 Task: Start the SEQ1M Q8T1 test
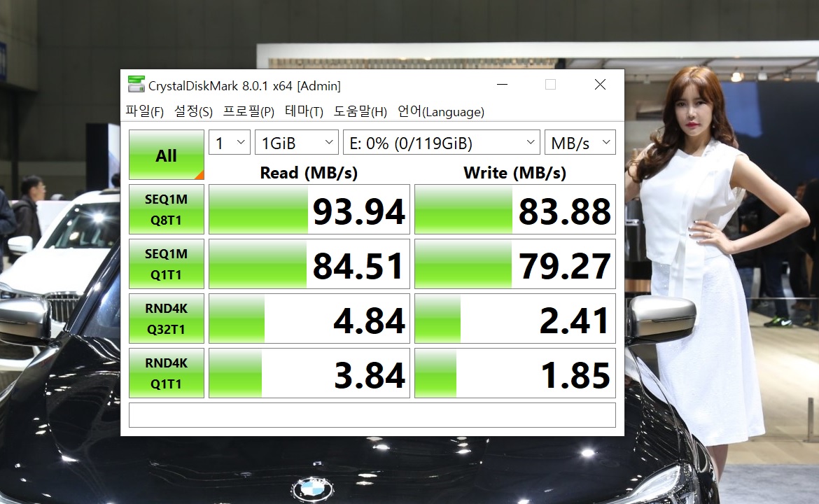click(x=166, y=209)
